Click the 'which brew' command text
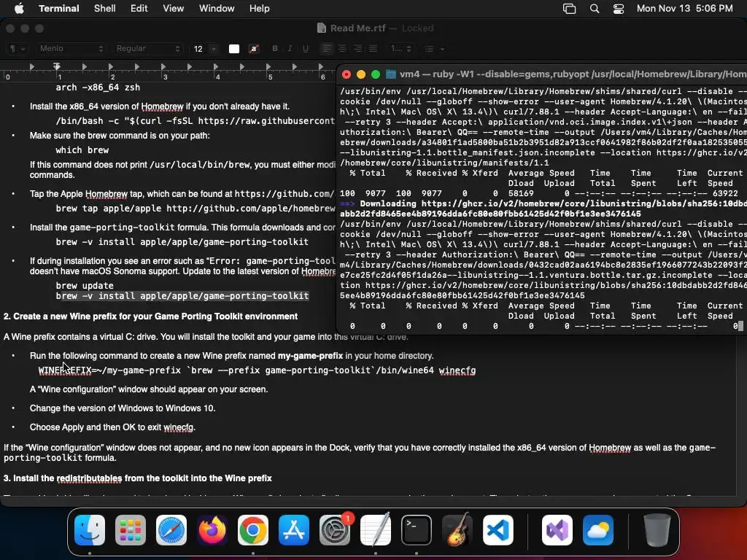This screenshot has height=560, width=747. (82, 150)
